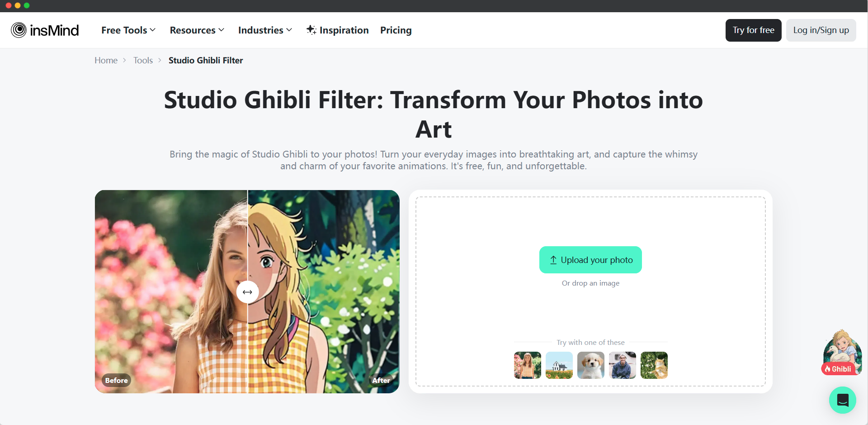Screen dimensions: 868x425
Task: Go to the Pricing page
Action: (x=396, y=30)
